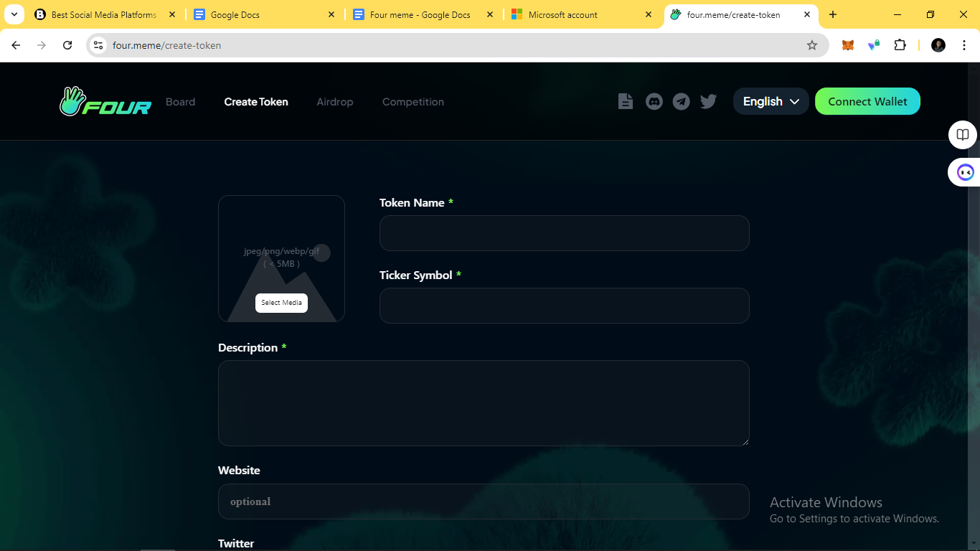This screenshot has height=551, width=980.
Task: View site information icon in address bar
Action: (99, 45)
